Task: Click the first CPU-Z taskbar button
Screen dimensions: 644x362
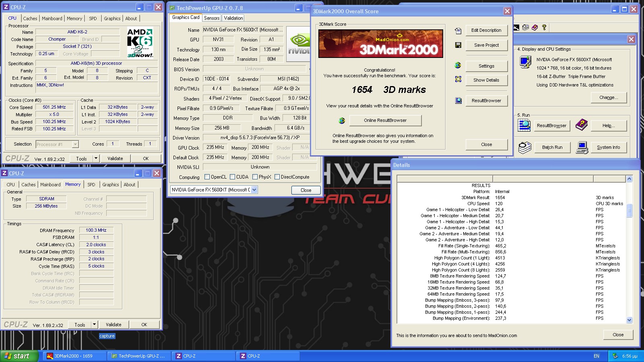Action: [x=203, y=356]
